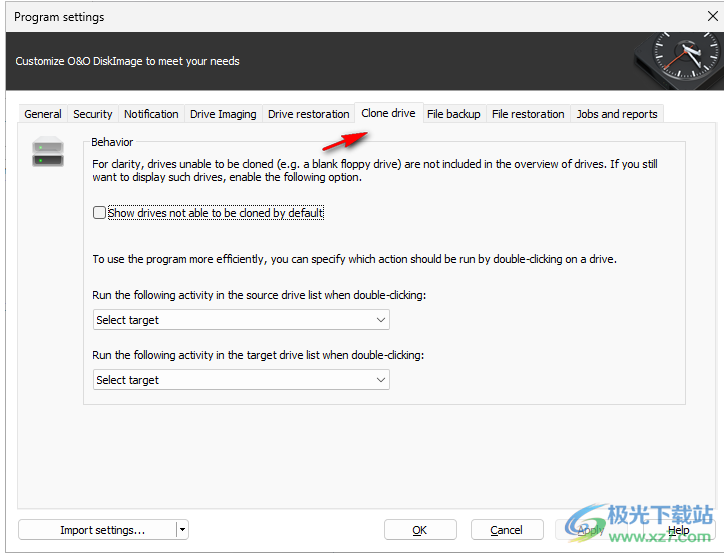The image size is (724, 553).
Task: Select the Clone drive tab
Action: (388, 113)
